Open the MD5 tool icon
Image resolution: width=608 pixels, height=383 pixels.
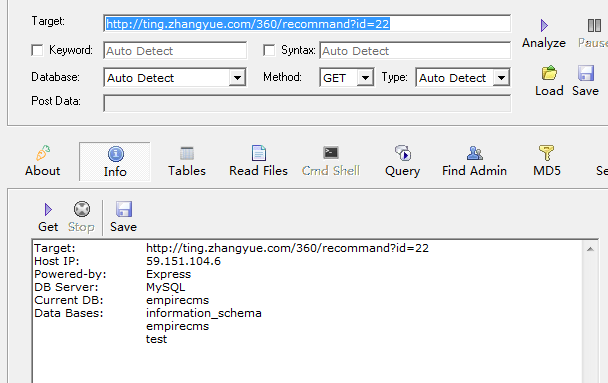[x=546, y=153]
